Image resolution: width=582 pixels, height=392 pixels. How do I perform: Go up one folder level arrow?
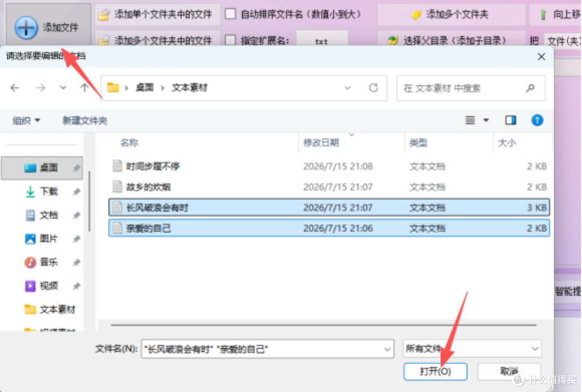coord(85,88)
